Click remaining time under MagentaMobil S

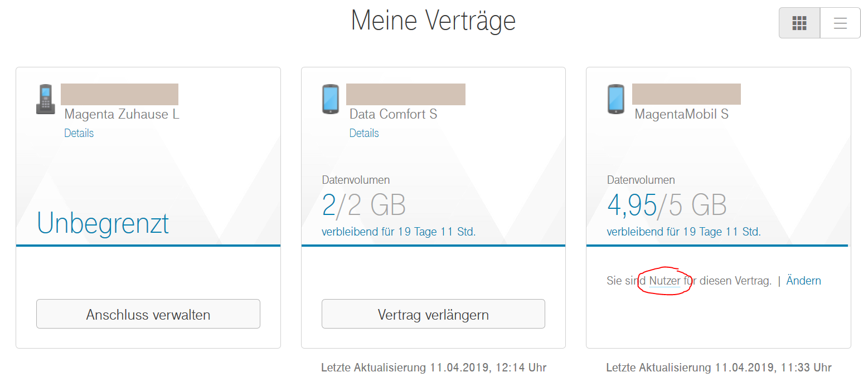683,232
